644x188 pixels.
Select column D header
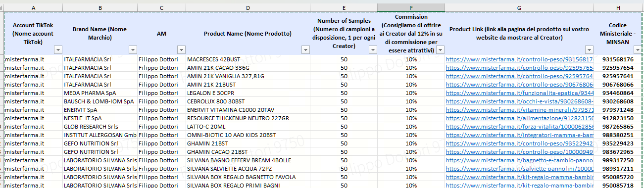tap(248, 7)
